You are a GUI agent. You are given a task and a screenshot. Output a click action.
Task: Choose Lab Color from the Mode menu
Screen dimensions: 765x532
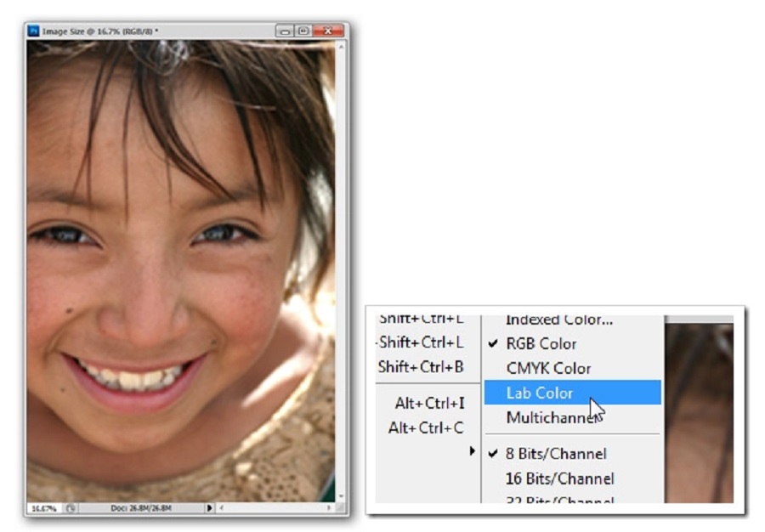tap(540, 393)
